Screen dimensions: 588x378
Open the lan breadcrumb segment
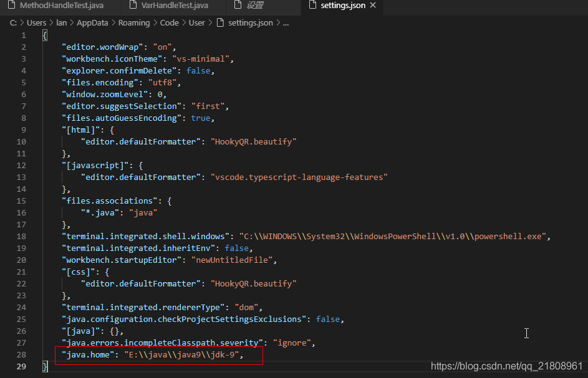[x=62, y=23]
